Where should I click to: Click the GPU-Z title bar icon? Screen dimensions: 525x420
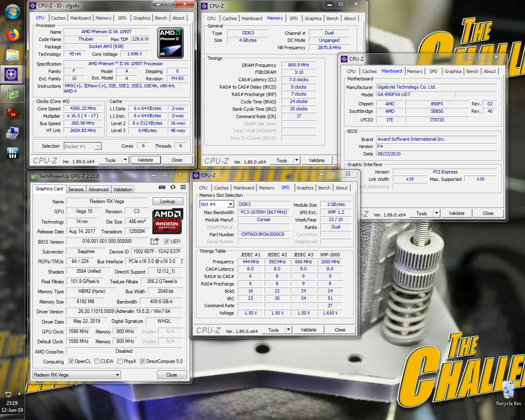[34, 176]
